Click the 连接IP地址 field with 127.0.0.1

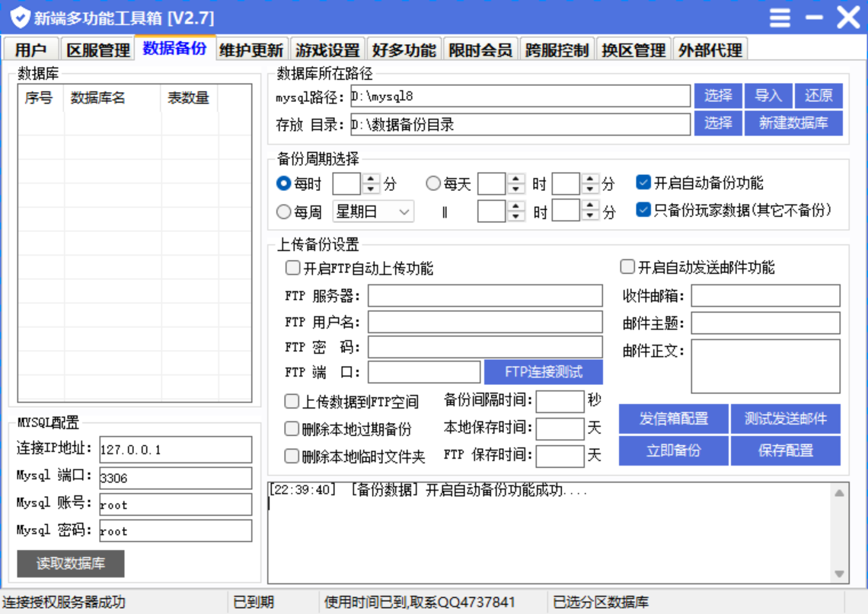(175, 450)
